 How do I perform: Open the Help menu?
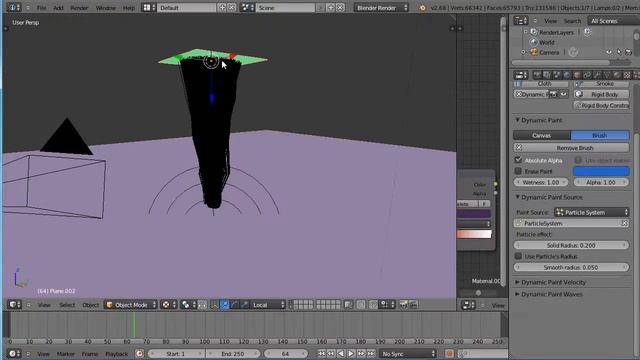(x=129, y=7)
